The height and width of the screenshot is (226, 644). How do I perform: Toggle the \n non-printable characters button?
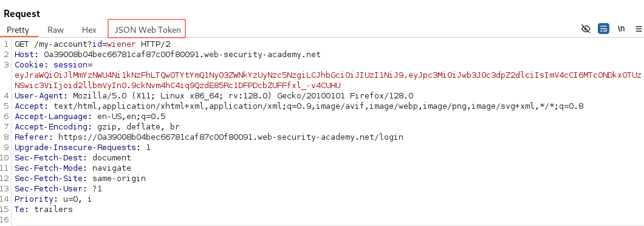coord(621,29)
